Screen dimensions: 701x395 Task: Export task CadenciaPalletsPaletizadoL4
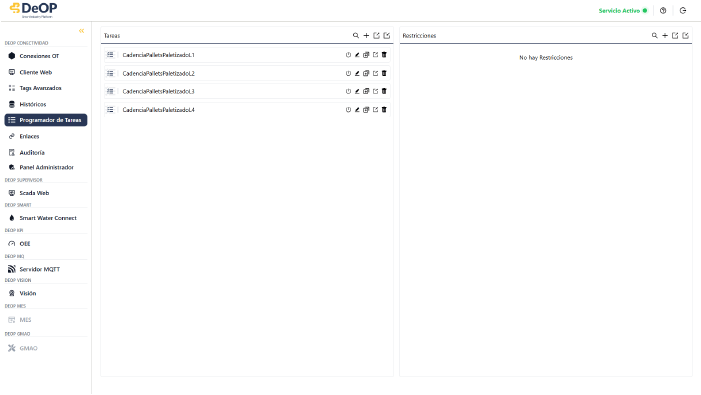point(376,109)
